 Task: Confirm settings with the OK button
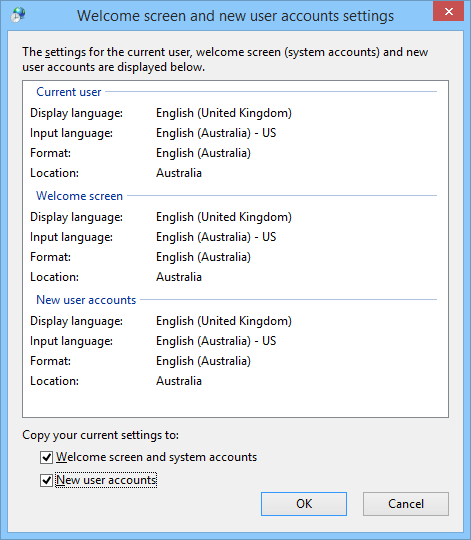[304, 504]
